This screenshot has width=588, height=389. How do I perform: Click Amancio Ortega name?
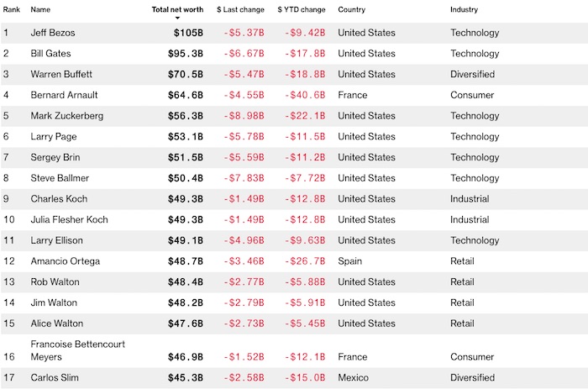65,261
